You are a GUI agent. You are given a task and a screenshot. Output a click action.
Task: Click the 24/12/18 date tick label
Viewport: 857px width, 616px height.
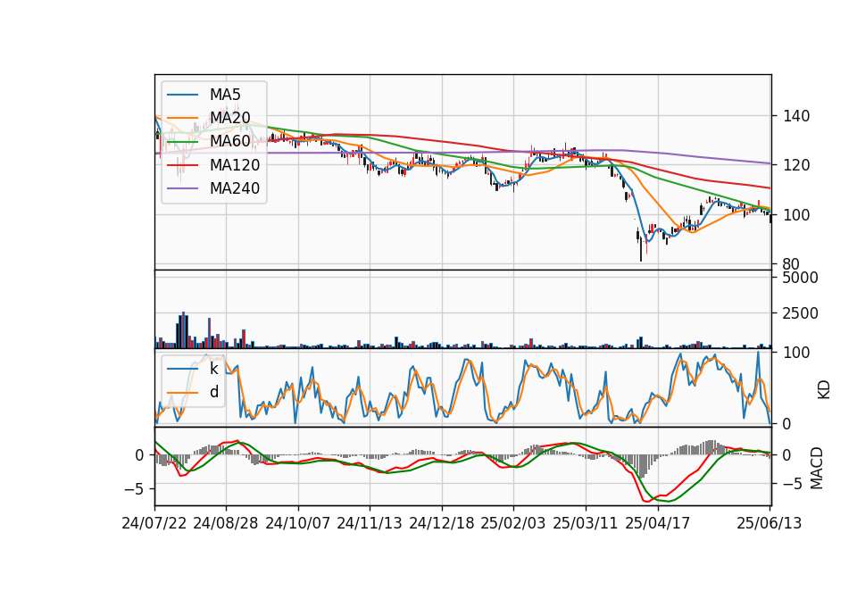coord(442,523)
